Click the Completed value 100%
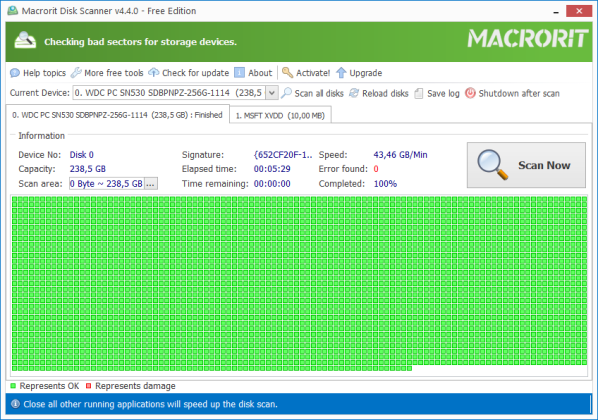Screen dimensions: 598x420 (x=385, y=184)
